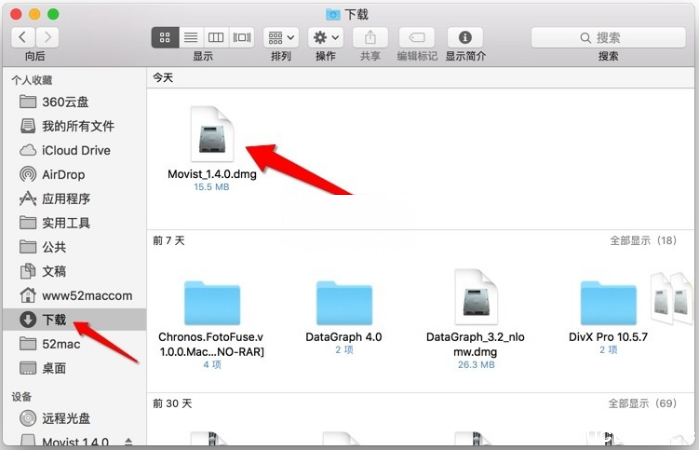Click the edit tags (编辑标记) button
This screenshot has width=699, height=450.
(417, 37)
